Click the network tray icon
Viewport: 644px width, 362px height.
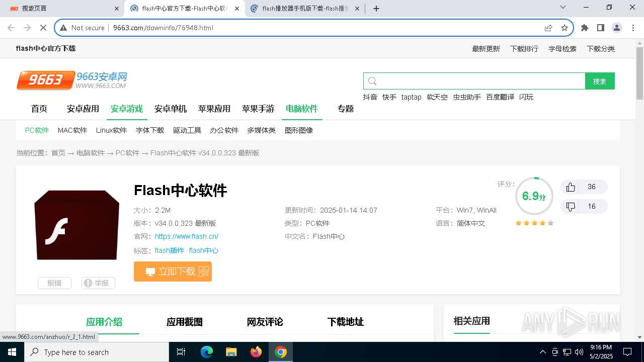click(567, 352)
